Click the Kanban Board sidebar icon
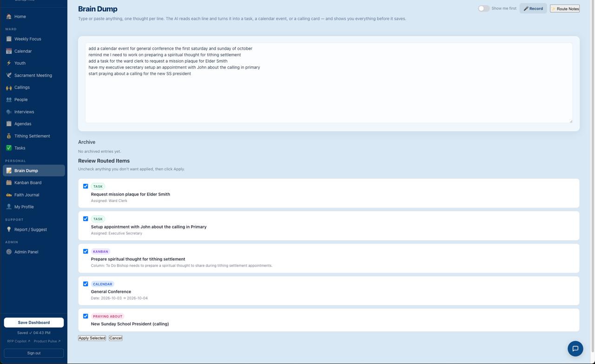Image resolution: width=595 pixels, height=364 pixels. [9, 182]
